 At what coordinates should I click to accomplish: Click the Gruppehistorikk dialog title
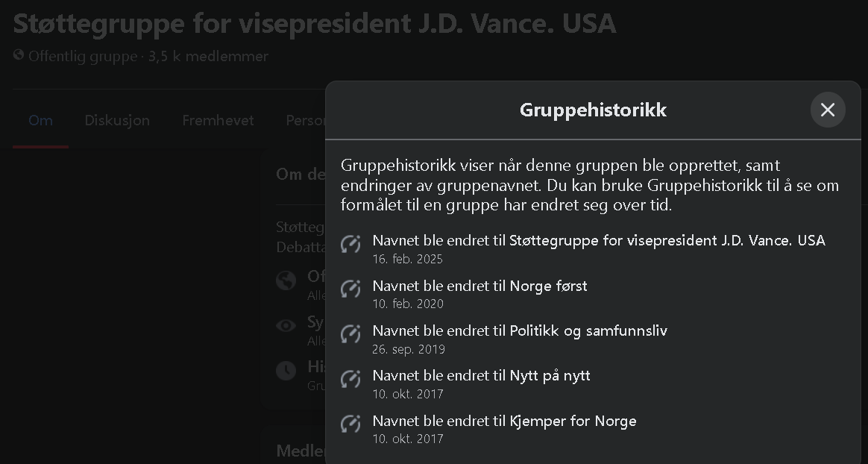593,110
